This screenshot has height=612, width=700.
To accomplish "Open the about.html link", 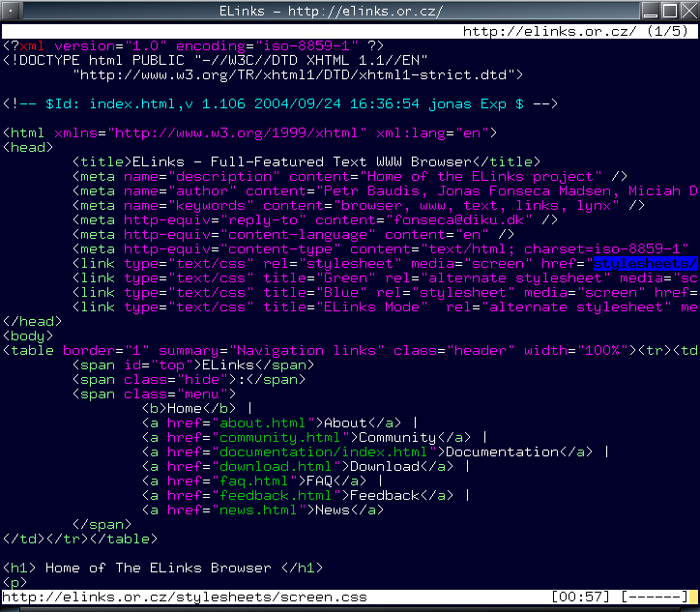I will pos(263,423).
